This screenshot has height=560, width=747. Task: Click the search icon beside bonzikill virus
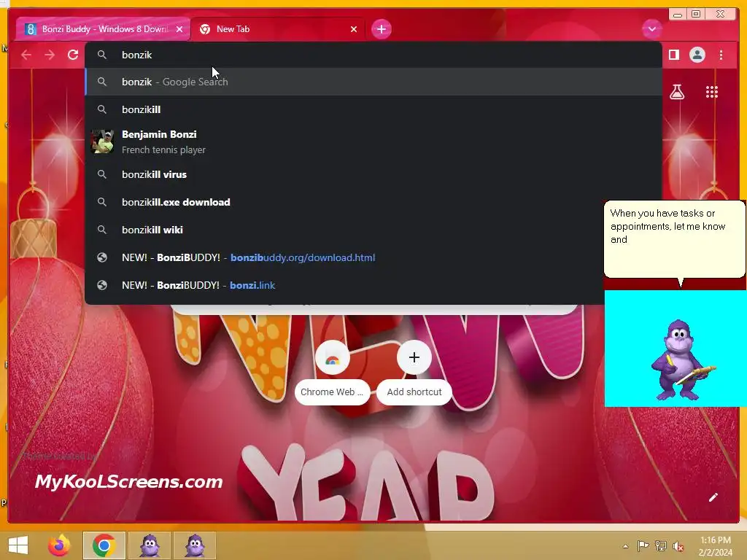click(x=101, y=174)
